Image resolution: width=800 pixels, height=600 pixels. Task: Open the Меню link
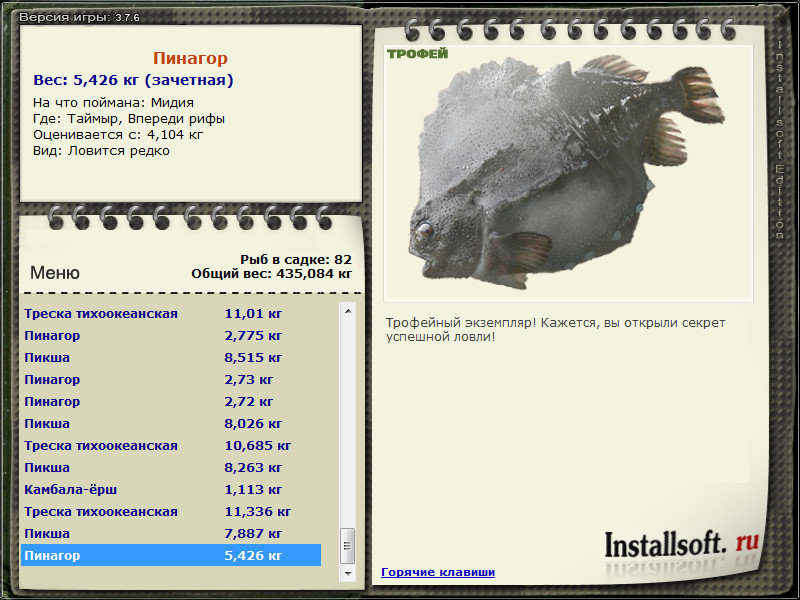coord(55,273)
